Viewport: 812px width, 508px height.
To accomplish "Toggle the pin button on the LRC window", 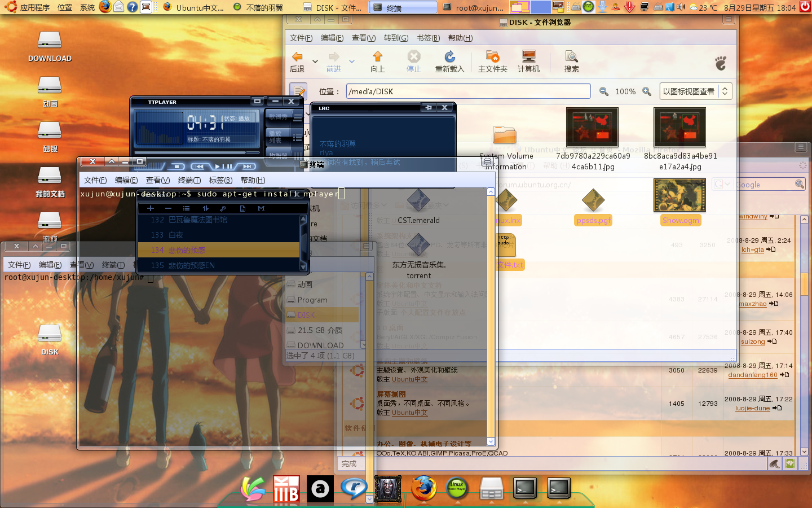I will point(429,108).
